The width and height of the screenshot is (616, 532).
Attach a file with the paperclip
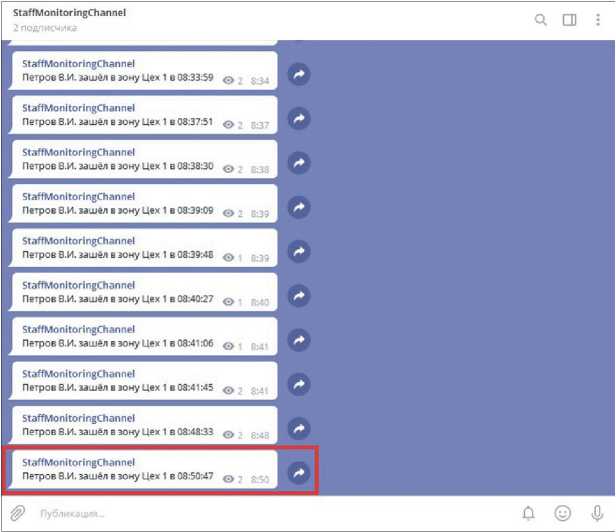coord(18,513)
